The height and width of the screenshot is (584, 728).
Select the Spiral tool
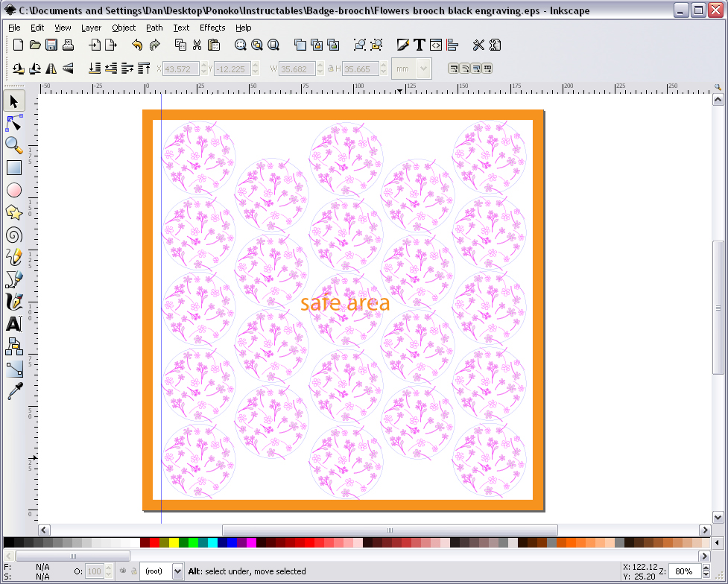14,235
